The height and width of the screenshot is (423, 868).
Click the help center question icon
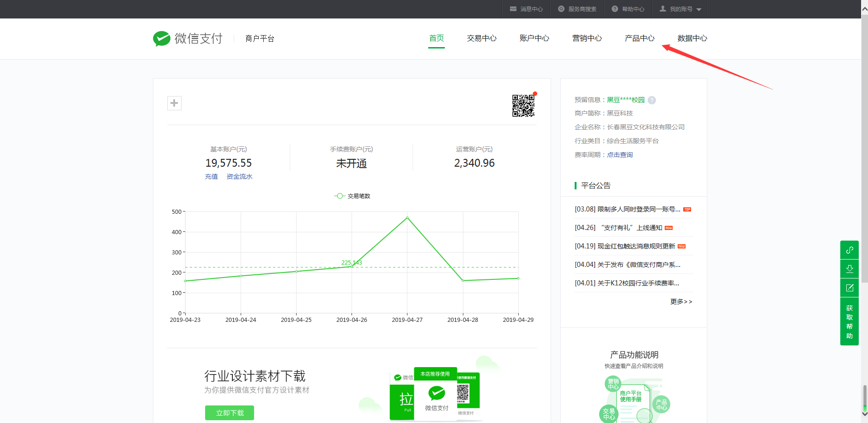pyautogui.click(x=614, y=9)
